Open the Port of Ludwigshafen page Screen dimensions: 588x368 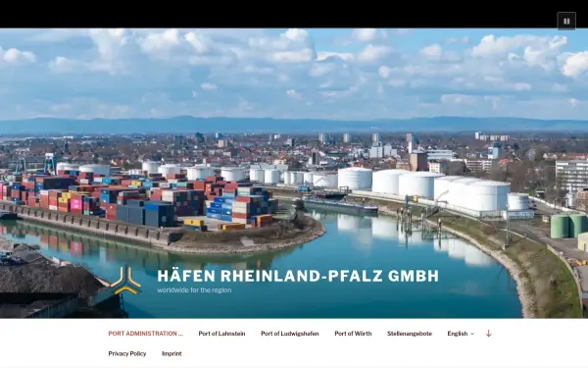[x=289, y=334]
